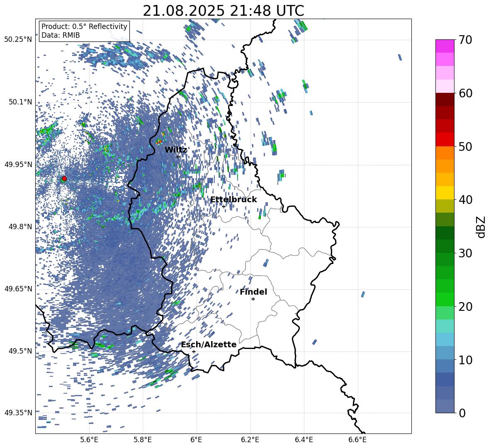The height and width of the screenshot is (448, 491).
Task: Click the Ettelbruck city label
Action: pyautogui.click(x=233, y=200)
